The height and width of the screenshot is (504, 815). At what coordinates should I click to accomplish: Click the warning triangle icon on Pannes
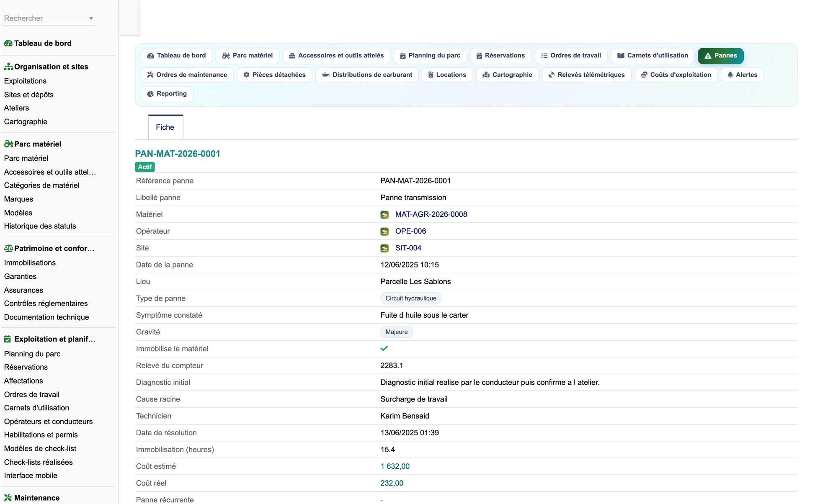click(x=708, y=56)
